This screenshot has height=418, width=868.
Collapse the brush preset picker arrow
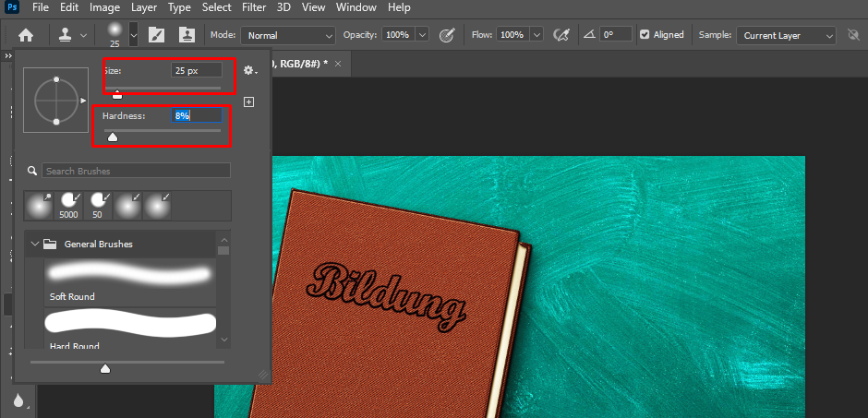coord(133,35)
